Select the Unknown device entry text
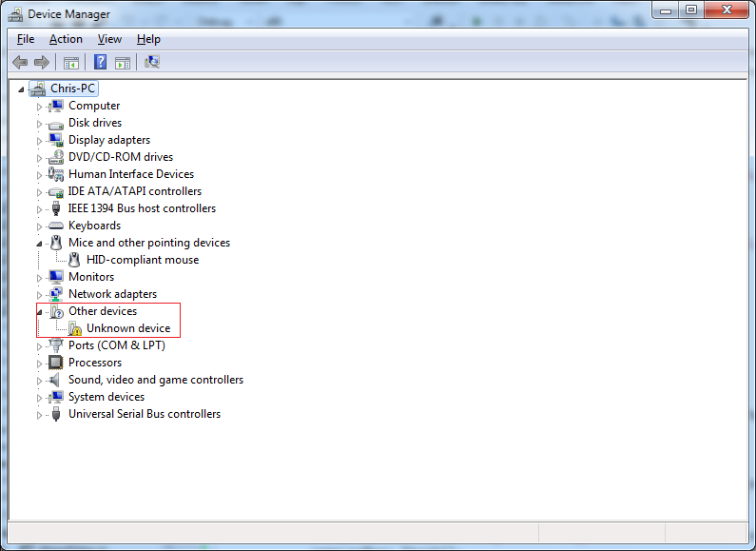Image resolution: width=756 pixels, height=551 pixels. tap(128, 328)
